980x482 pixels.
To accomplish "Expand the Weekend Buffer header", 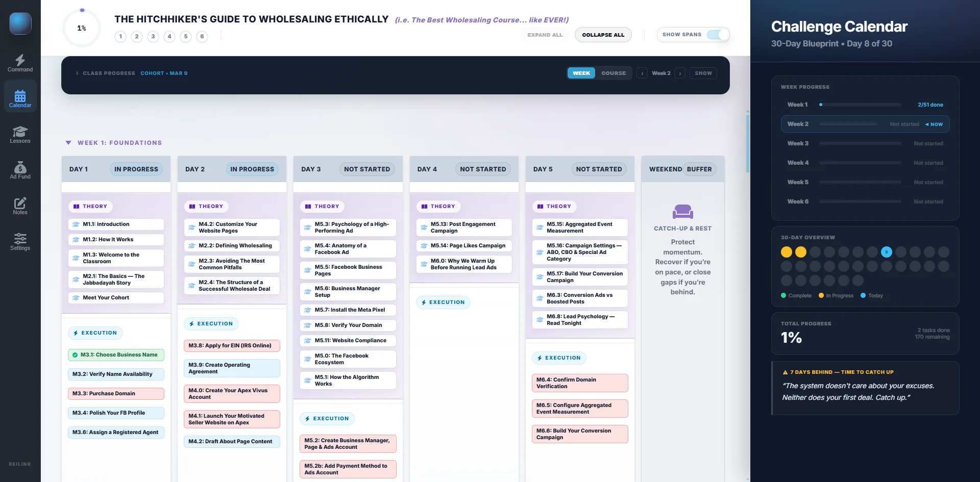I will [x=683, y=169].
